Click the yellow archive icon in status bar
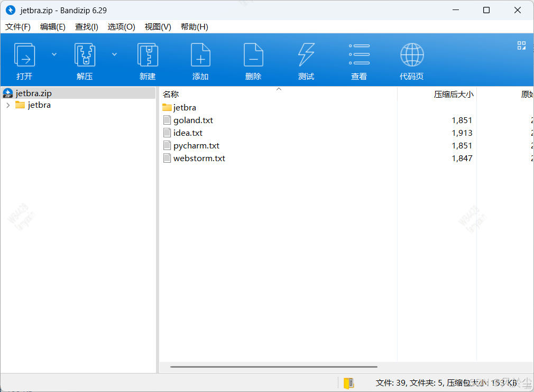This screenshot has width=534, height=392. coord(349,383)
